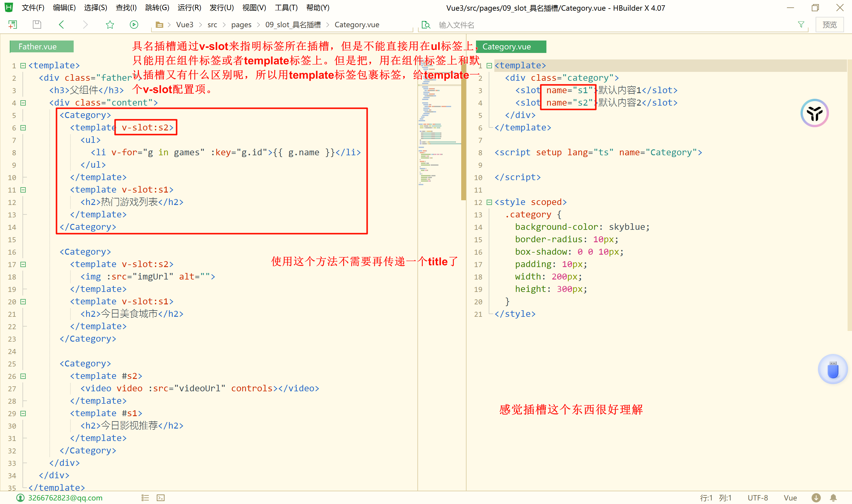Click the new file icon in toolbar
This screenshot has width=852, height=504.
(12, 25)
